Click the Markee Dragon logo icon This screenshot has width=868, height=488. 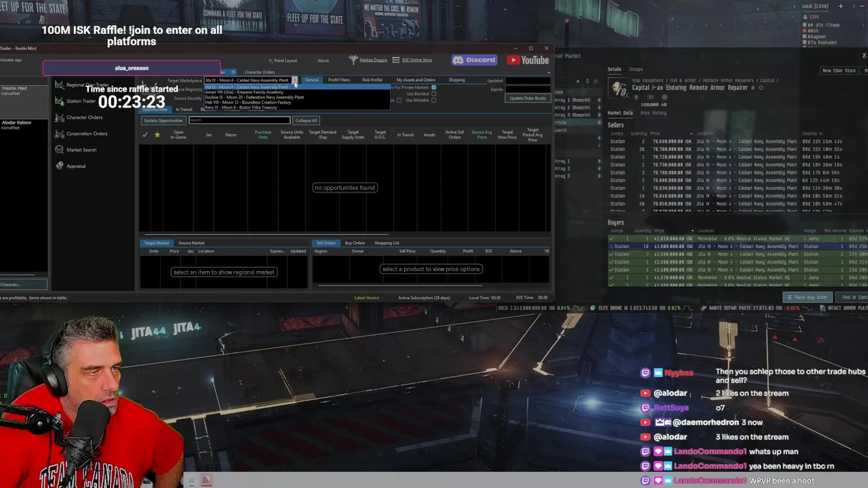pyautogui.click(x=353, y=60)
